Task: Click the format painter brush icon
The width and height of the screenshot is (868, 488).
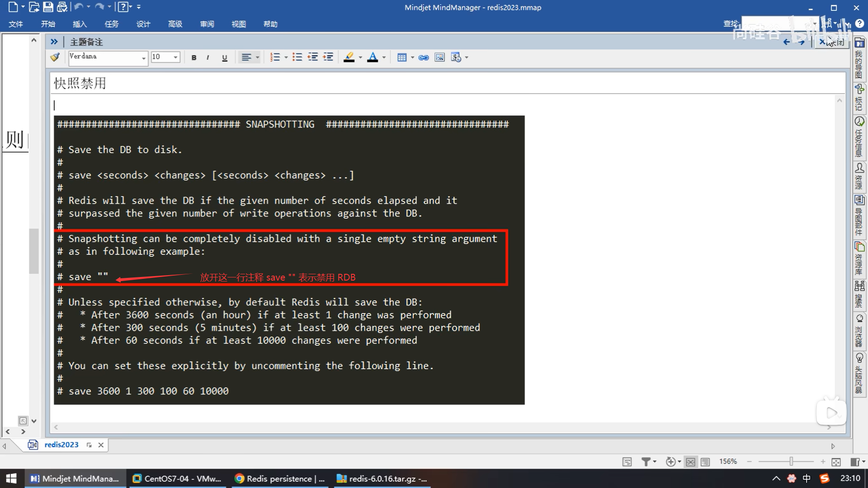Action: pos(55,57)
